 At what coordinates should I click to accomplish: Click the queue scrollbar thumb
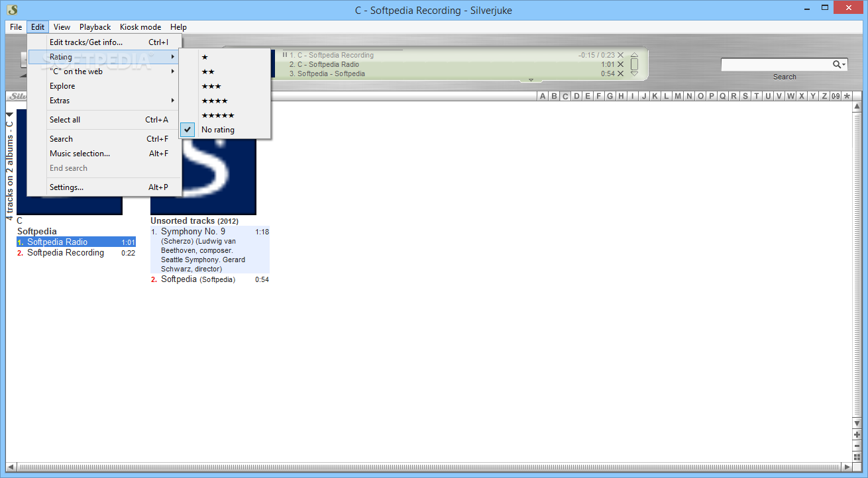634,64
